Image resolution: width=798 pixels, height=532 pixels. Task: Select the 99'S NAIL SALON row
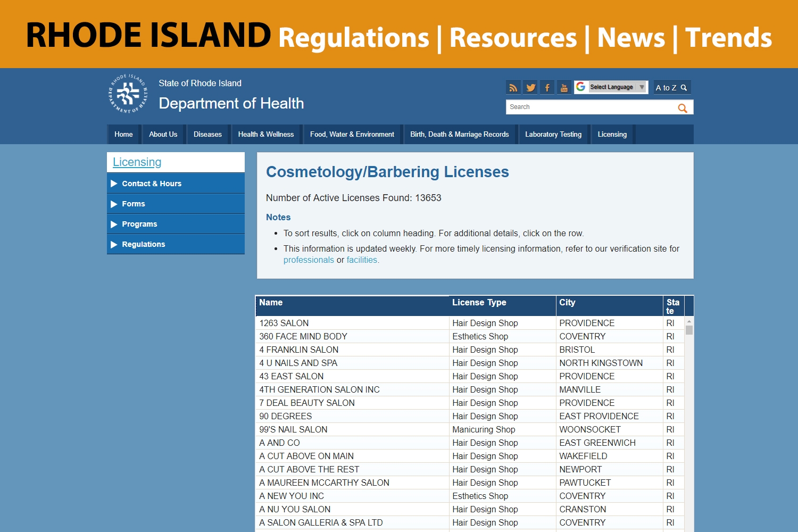470,429
